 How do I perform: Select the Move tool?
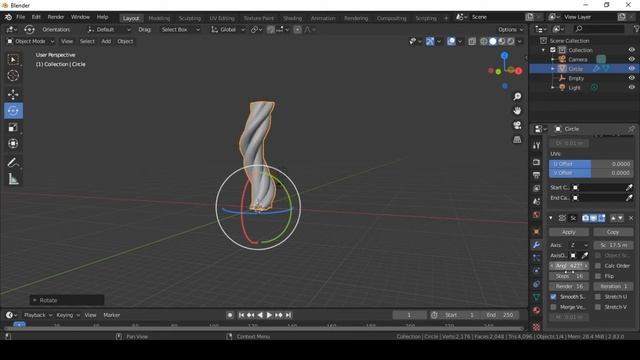[13, 94]
